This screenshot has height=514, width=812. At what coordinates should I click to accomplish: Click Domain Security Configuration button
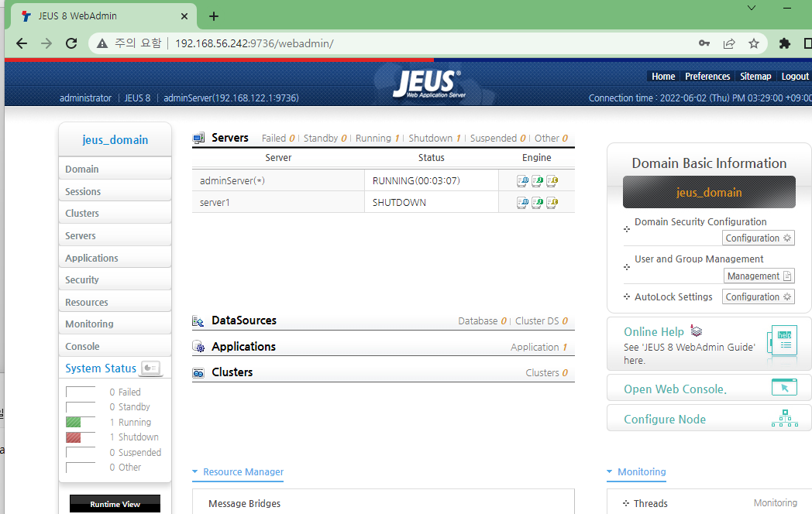tap(758, 238)
